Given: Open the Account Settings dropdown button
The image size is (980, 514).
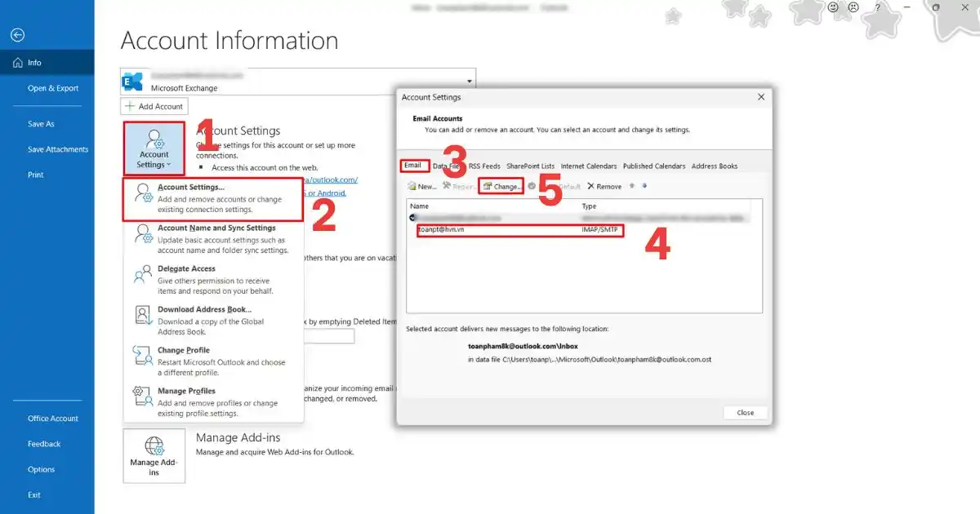Looking at the screenshot, I should click(x=154, y=148).
